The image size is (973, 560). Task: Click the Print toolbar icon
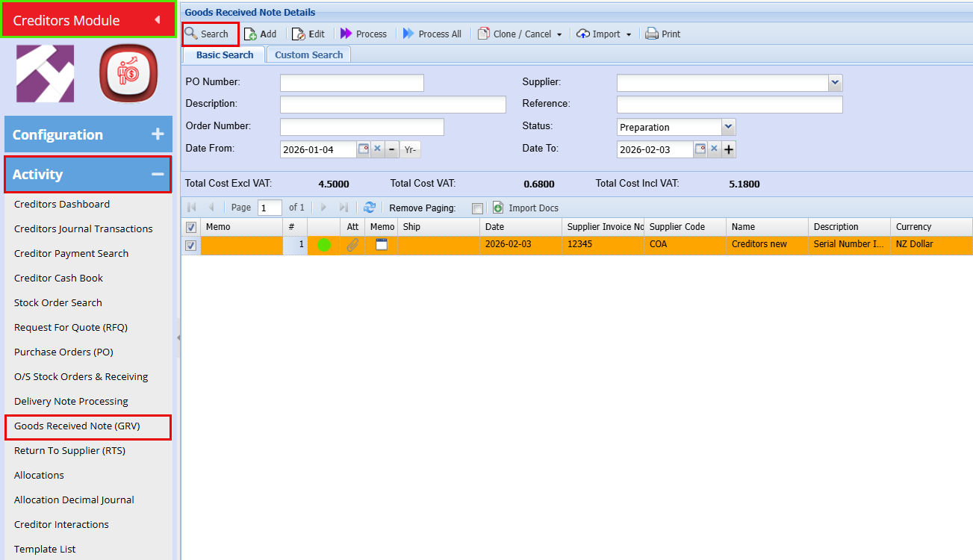652,34
